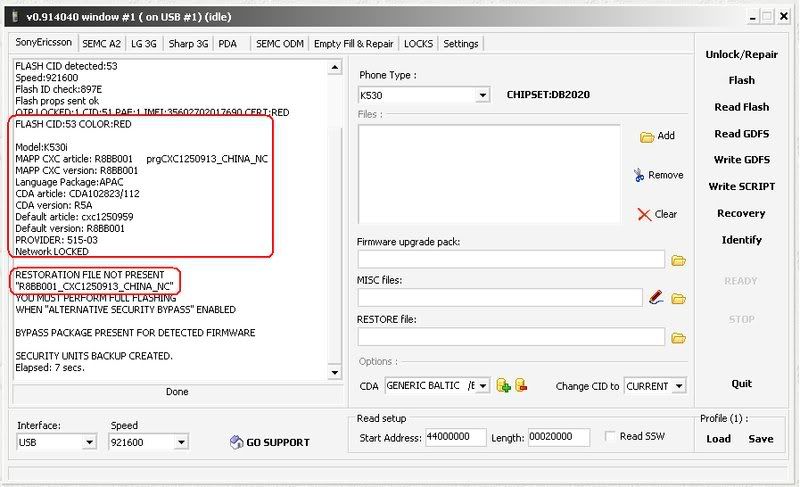Click 'Language Package:APAC' log line

(x=69, y=182)
